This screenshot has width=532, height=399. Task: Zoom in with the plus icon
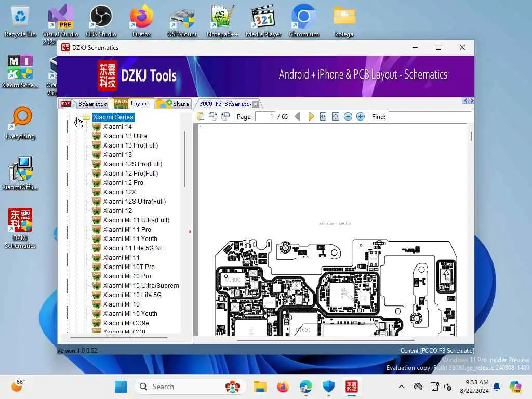(361, 117)
